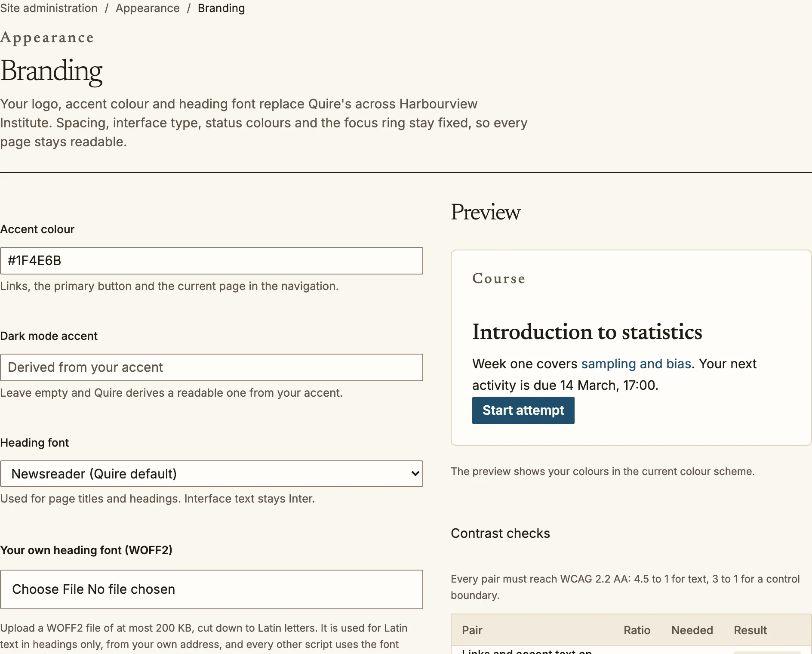
Task: Open the Heading font dropdown
Action: [212, 474]
